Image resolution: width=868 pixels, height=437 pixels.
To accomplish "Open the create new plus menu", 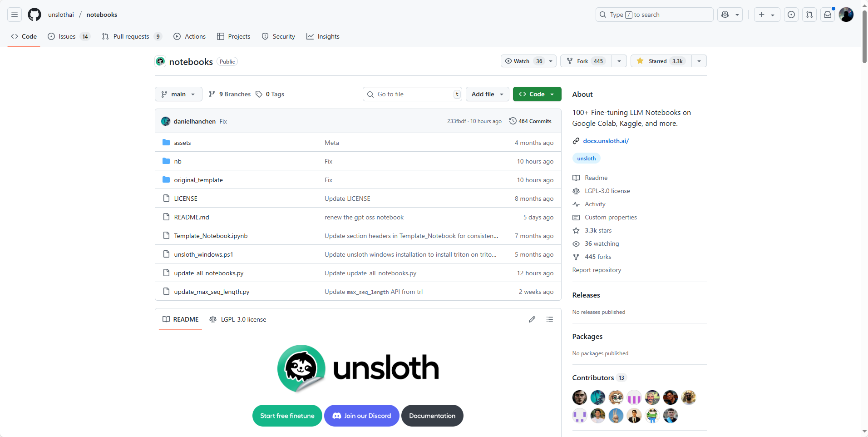I will pos(767,15).
